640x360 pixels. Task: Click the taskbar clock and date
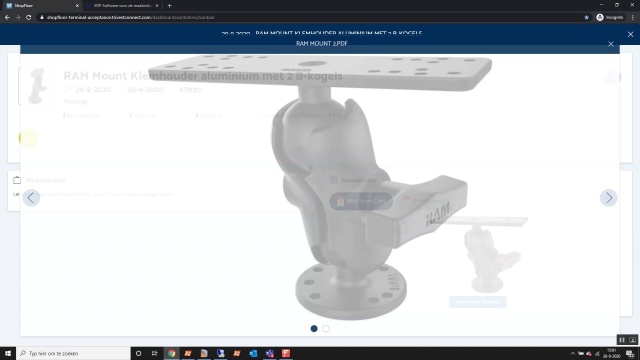pos(612,353)
